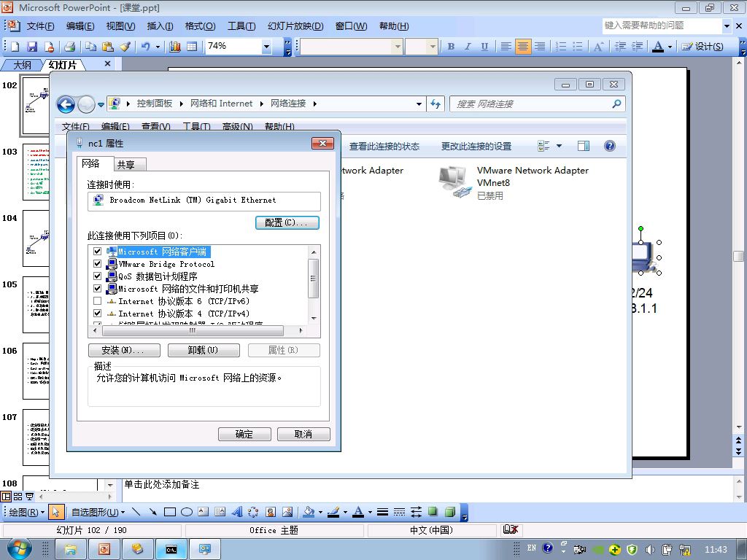Switch to the 大纲 outline tab
Viewport: 747px width, 560px height.
[22, 65]
